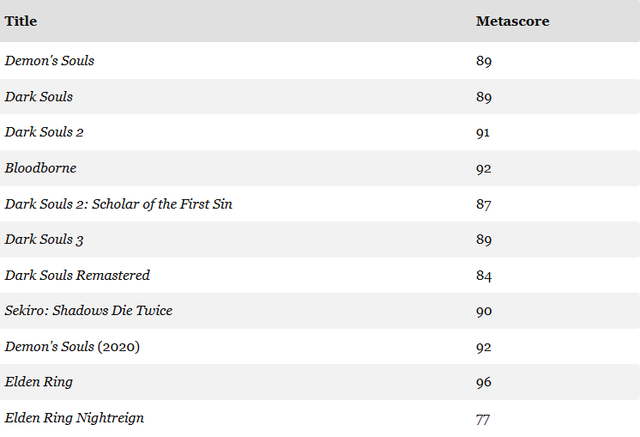Click the 87 Metascore value
The height and width of the screenshot is (437, 640).
(484, 204)
